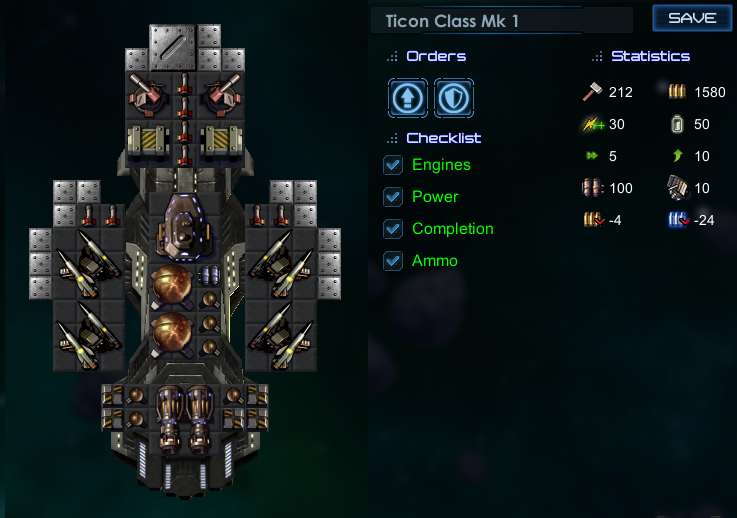Click the green forward speed arrows icon
This screenshot has width=737, height=518.
(x=592, y=156)
